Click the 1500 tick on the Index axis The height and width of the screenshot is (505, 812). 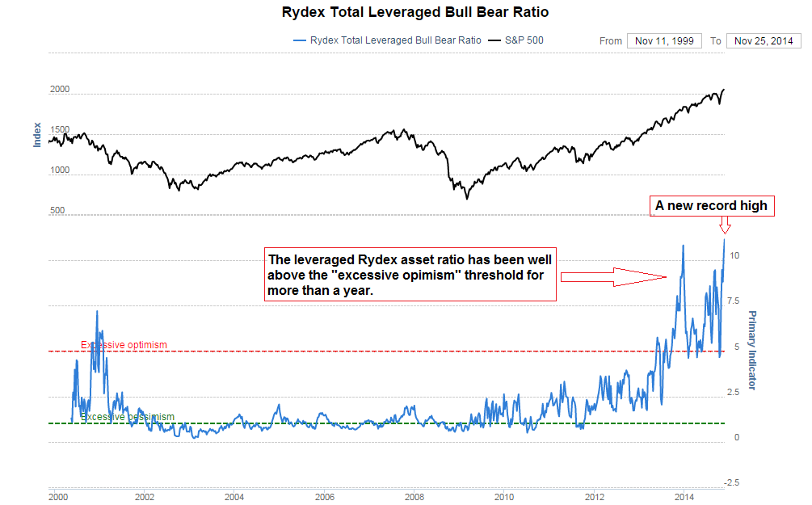(x=60, y=129)
